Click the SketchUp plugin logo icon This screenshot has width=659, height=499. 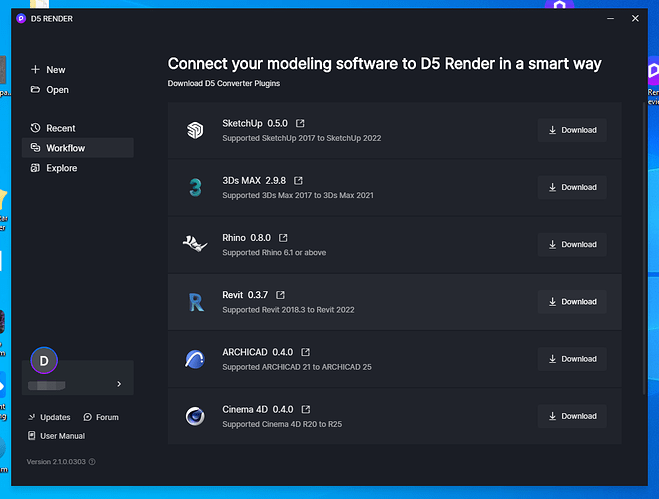pyautogui.click(x=195, y=130)
